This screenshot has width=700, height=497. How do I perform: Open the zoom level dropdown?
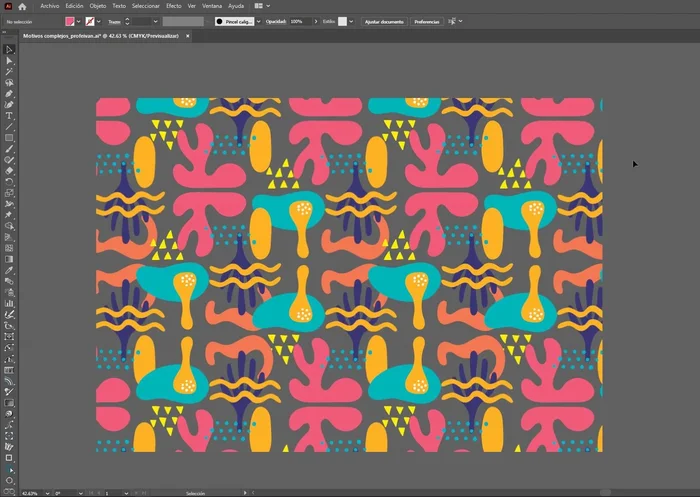click(x=45, y=493)
